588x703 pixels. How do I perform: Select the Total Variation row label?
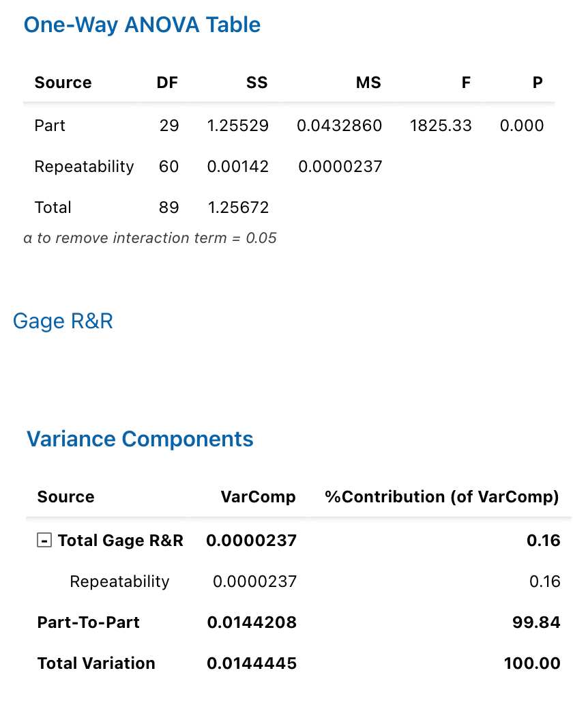pyautogui.click(x=96, y=663)
